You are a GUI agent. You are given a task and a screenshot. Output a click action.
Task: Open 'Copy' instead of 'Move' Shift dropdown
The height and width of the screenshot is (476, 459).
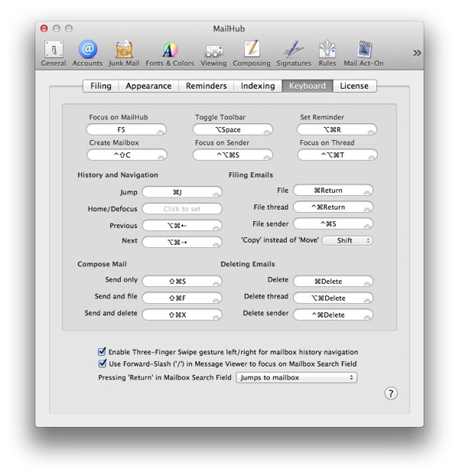tap(347, 240)
